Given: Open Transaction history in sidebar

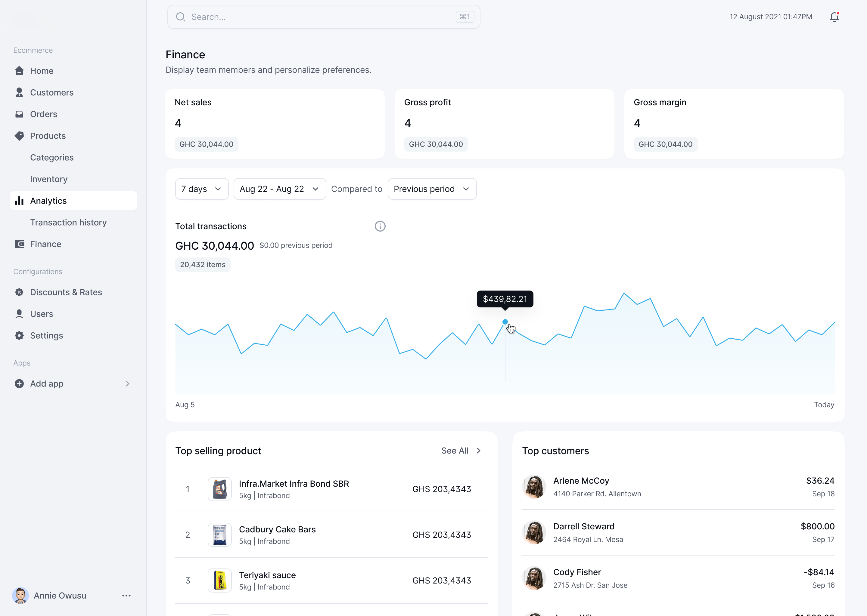Looking at the screenshot, I should tap(68, 222).
